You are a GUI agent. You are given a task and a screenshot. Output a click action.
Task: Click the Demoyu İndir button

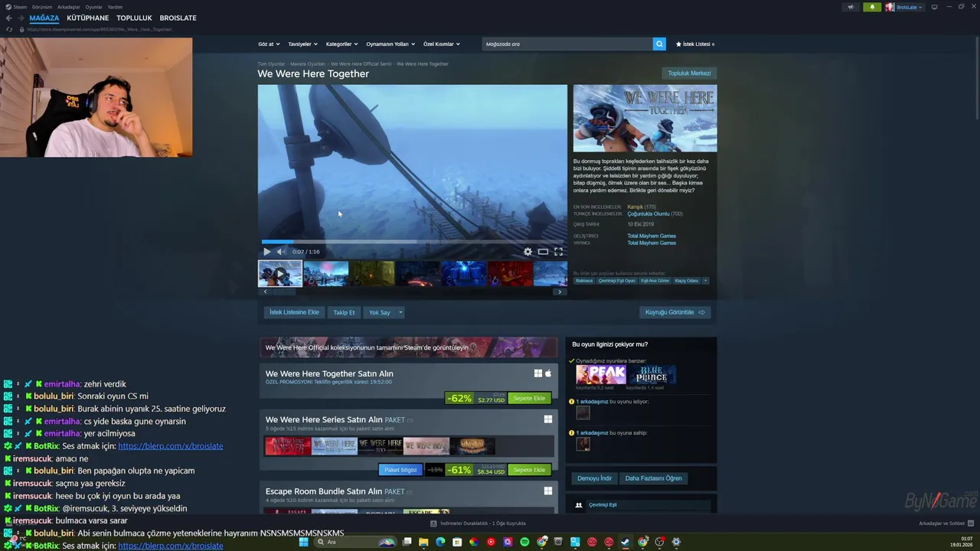point(594,478)
